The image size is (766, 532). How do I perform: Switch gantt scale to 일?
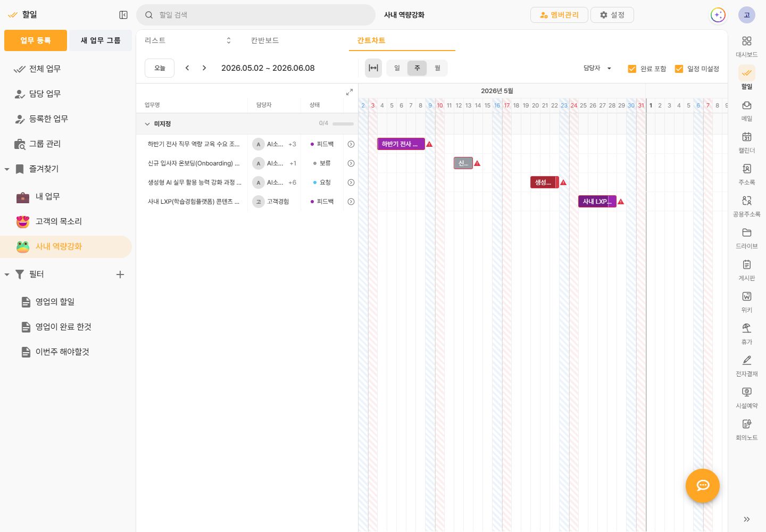pos(397,68)
